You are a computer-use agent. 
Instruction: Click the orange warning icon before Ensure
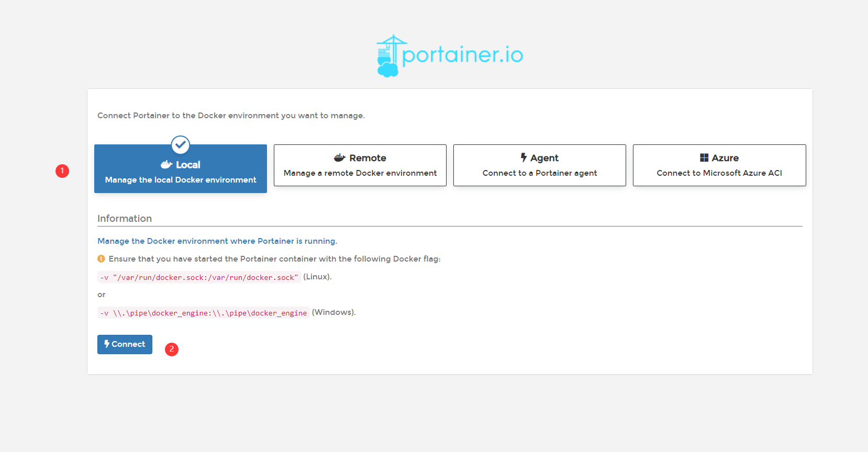tap(101, 258)
